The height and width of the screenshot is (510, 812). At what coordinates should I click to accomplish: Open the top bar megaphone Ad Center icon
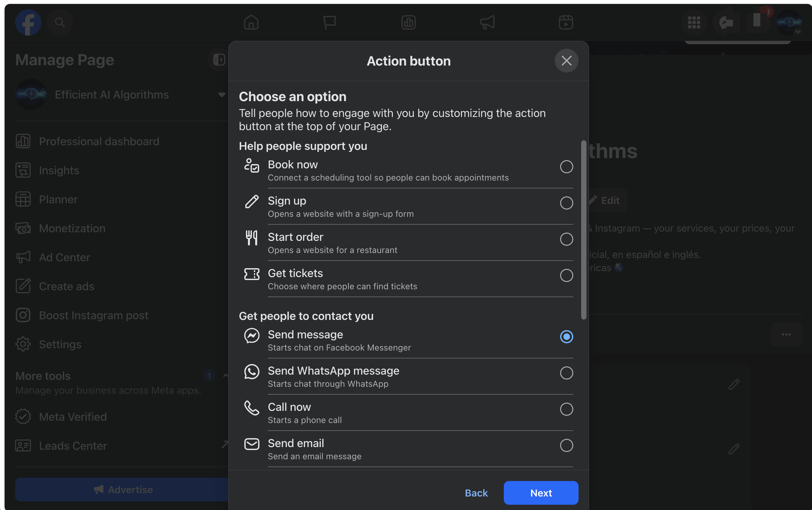click(487, 23)
